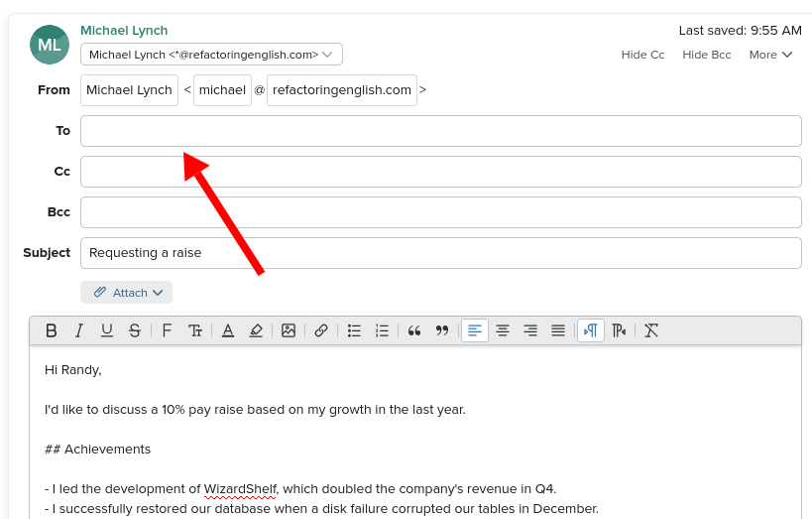Click Hide Bcc link
812x519 pixels.
click(706, 55)
